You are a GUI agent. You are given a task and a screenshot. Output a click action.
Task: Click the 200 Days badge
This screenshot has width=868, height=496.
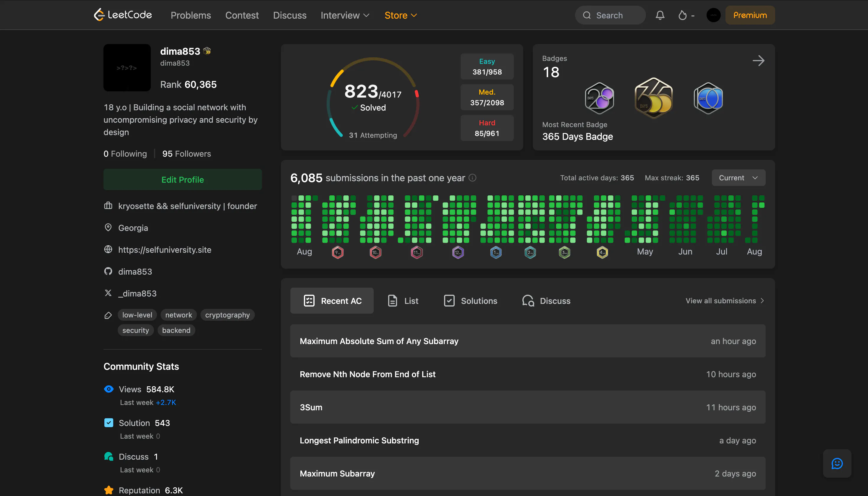[599, 98]
